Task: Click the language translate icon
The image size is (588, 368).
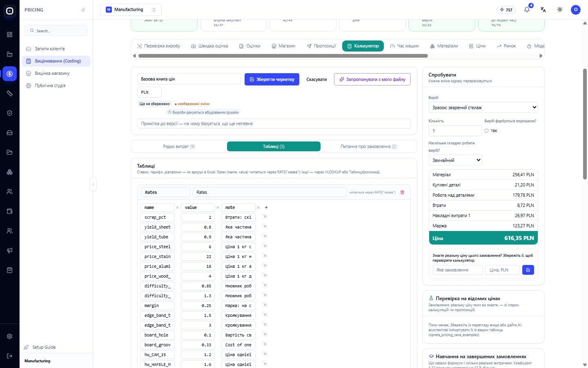Action: pyautogui.click(x=543, y=9)
